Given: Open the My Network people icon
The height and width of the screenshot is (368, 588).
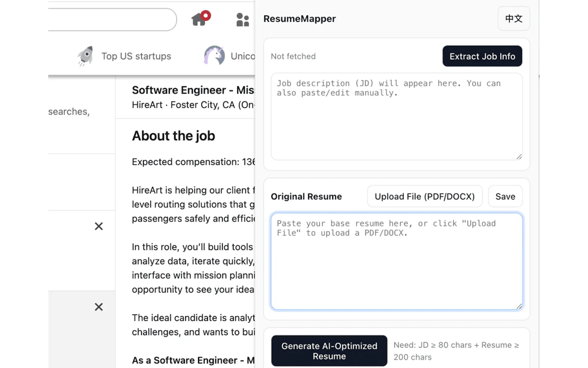Looking at the screenshot, I should 243,20.
